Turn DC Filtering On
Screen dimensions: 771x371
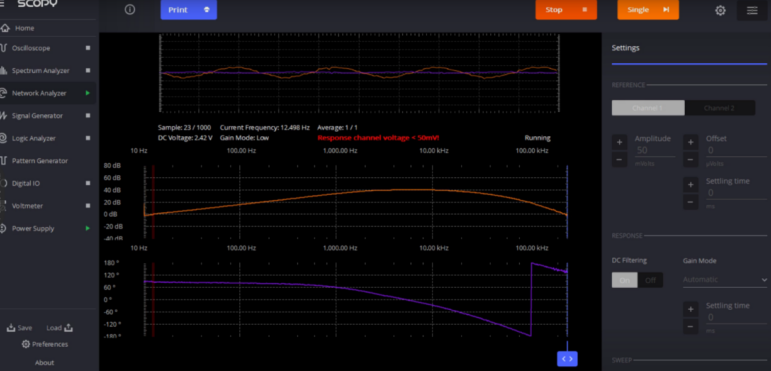[624, 280]
